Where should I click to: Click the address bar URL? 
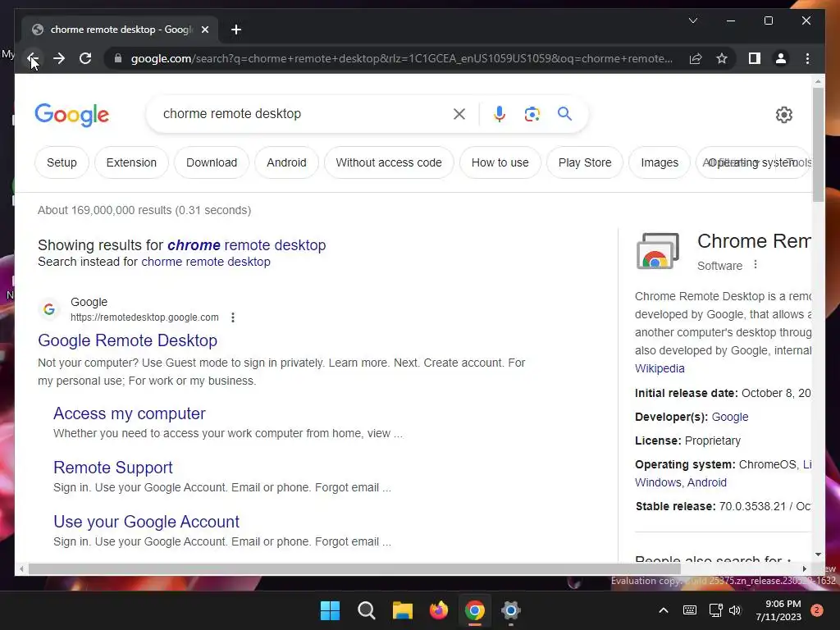click(402, 58)
